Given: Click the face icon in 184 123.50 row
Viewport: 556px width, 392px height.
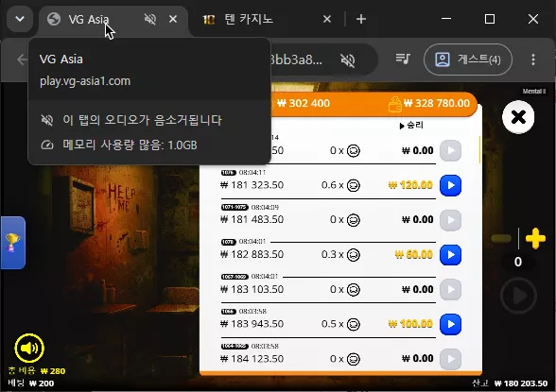Looking at the screenshot, I should point(354,359).
